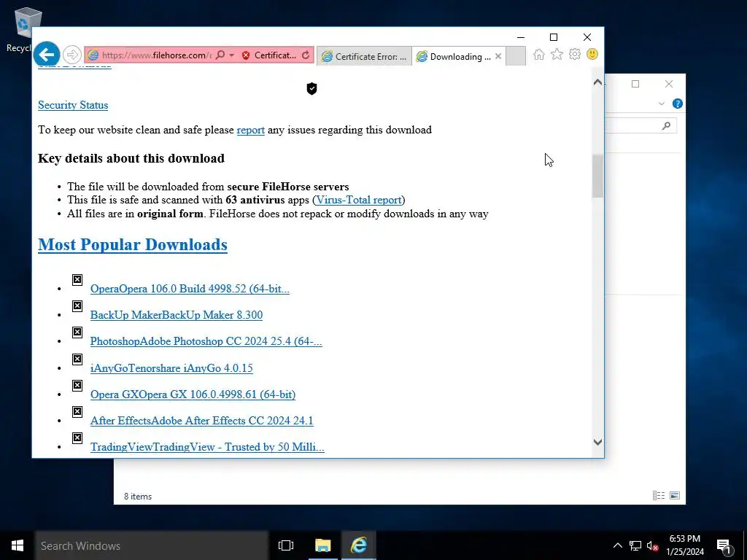This screenshot has width=747, height=560.
Task: Click broken image icon beside TradingView
Action: coord(77,438)
